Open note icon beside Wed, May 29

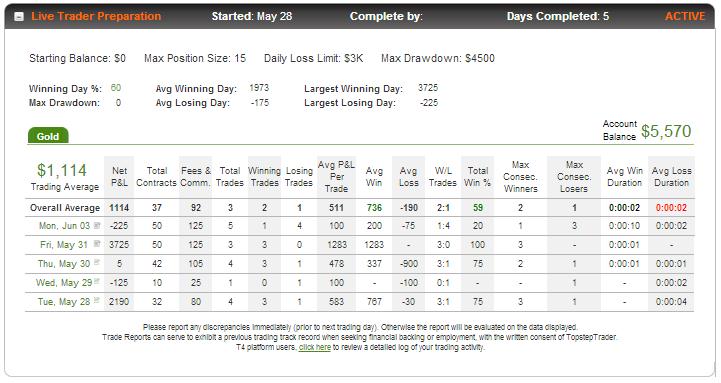pos(97,281)
